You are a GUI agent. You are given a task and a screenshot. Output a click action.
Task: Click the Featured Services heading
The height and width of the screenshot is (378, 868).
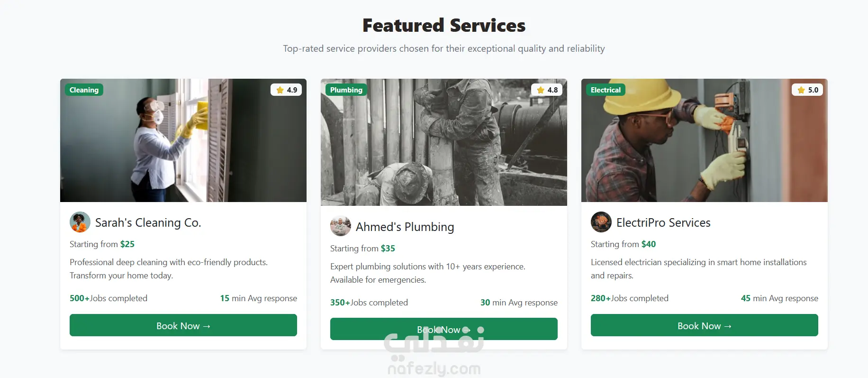point(443,26)
